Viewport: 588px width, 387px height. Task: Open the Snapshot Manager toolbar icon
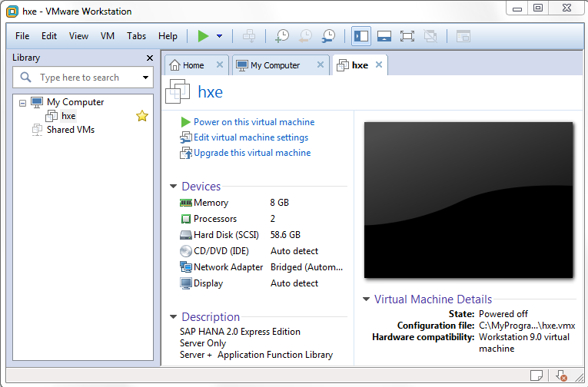click(x=328, y=36)
